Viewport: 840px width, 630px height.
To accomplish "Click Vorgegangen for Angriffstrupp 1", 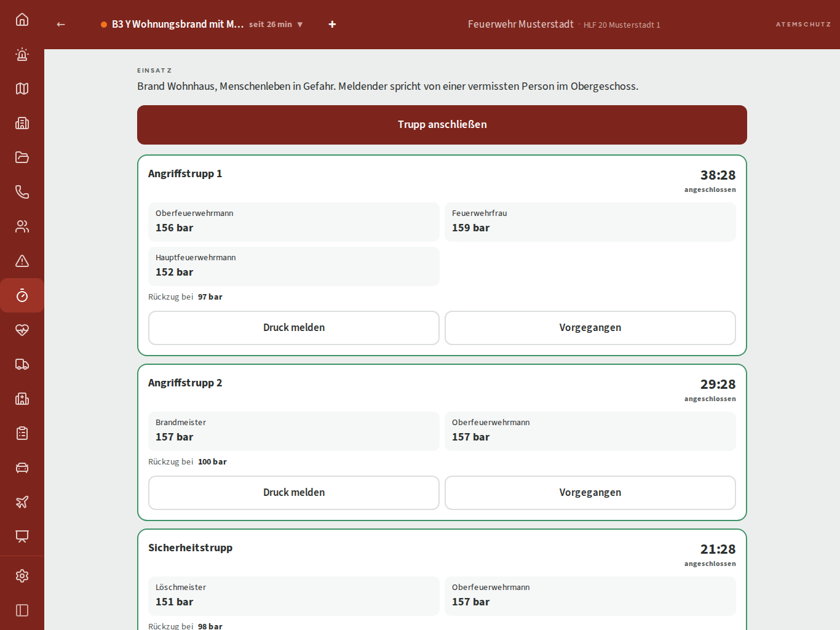I will pos(590,328).
